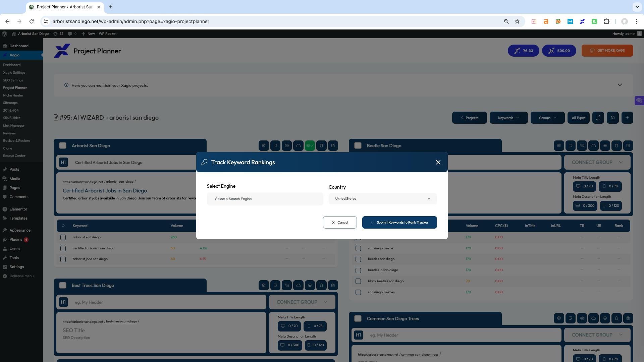The width and height of the screenshot is (644, 362).
Task: Save Arborist San Diego group icon
Action: (x=333, y=145)
